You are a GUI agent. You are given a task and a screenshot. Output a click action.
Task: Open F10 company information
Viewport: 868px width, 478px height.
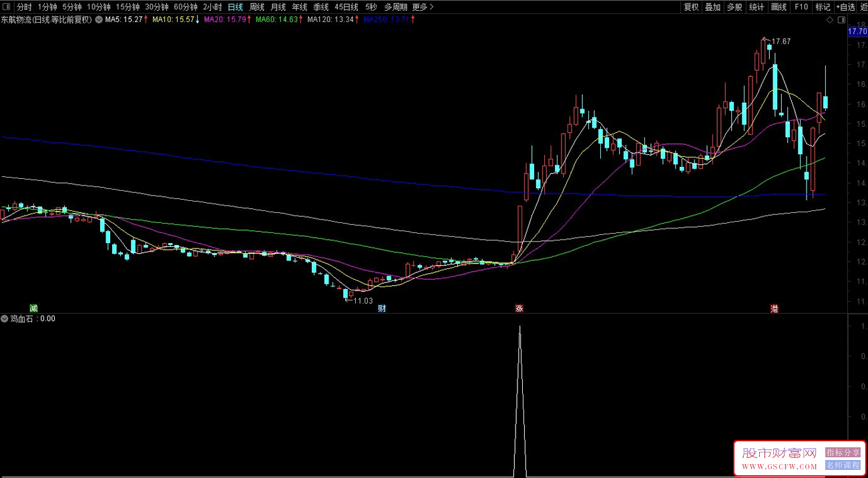[801, 7]
